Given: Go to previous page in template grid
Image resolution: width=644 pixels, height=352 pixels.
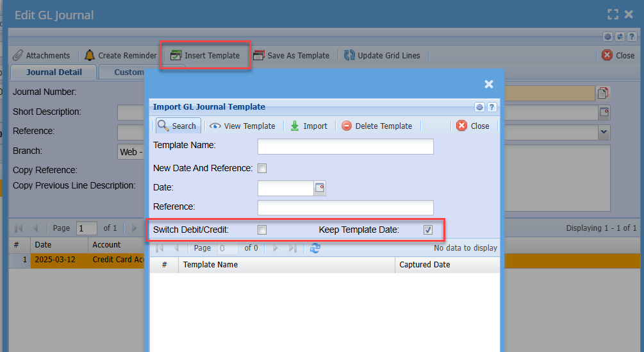Looking at the screenshot, I should click(x=177, y=248).
